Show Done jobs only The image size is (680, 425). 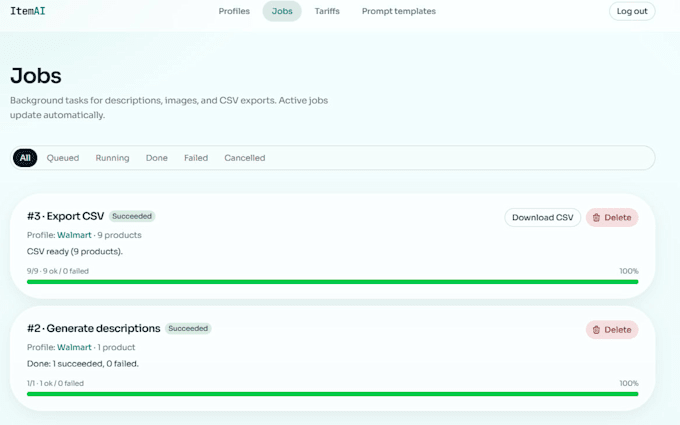pyautogui.click(x=157, y=158)
